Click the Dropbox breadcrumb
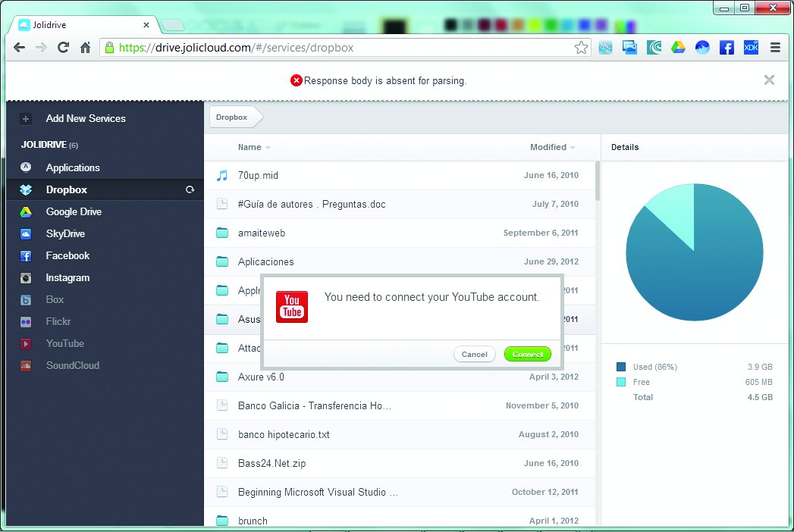Screen dimensions: 794x532 click(236, 117)
